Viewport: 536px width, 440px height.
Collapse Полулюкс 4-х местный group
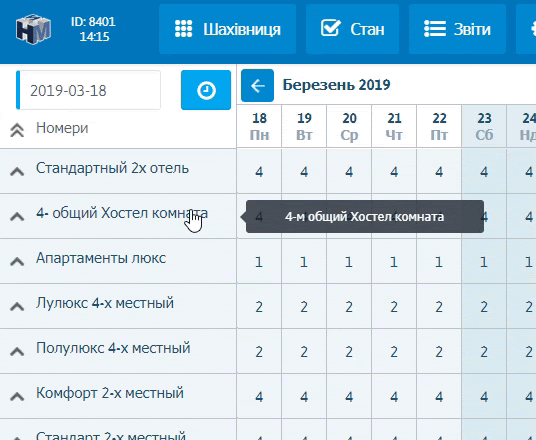click(x=17, y=351)
